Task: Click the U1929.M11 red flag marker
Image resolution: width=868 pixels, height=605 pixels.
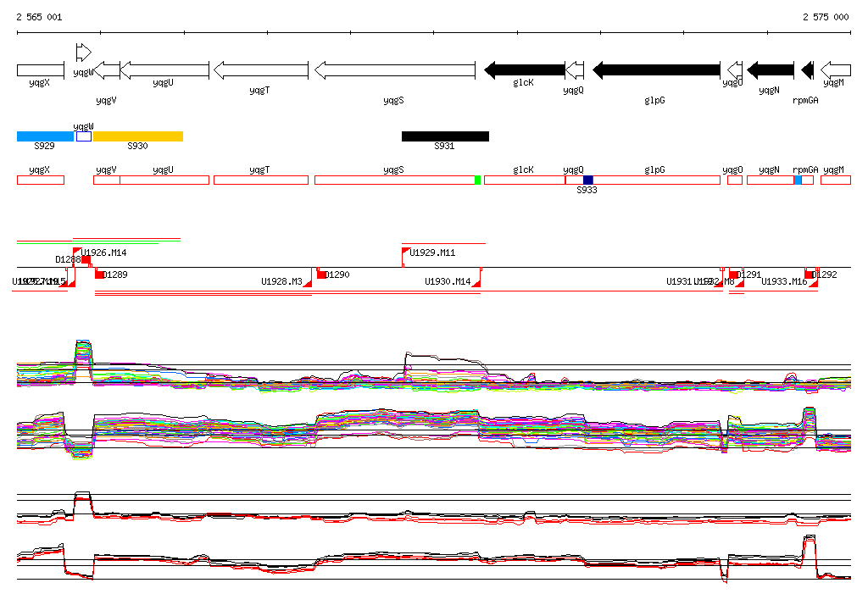Action: click(x=406, y=251)
